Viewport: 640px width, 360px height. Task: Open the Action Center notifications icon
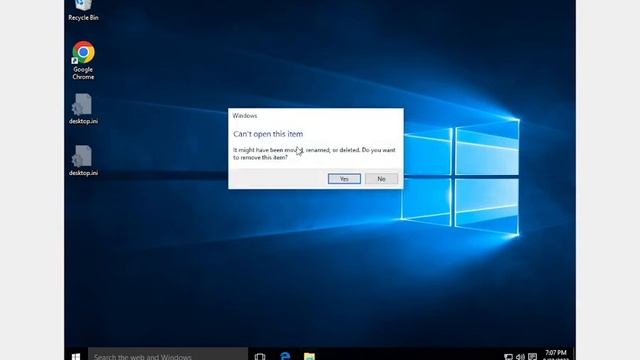pyautogui.click(x=532, y=357)
